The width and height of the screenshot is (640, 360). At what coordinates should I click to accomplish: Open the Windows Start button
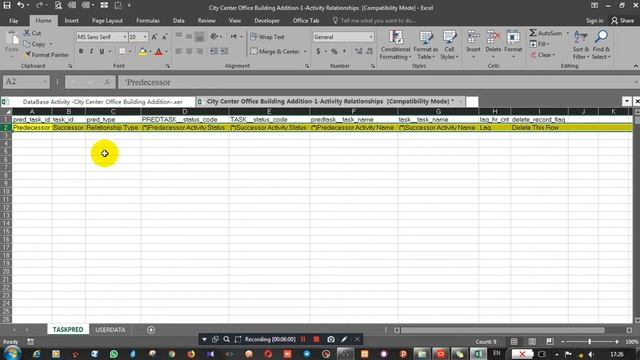point(12,353)
